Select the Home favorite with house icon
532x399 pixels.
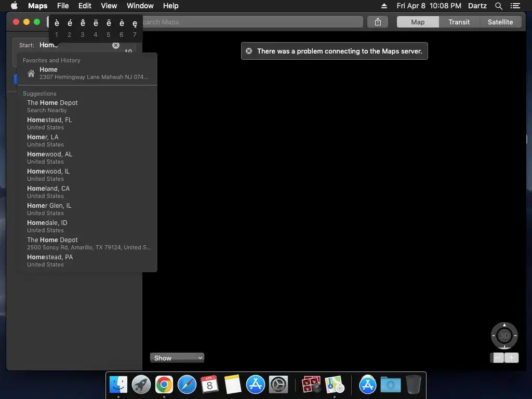coord(87,73)
